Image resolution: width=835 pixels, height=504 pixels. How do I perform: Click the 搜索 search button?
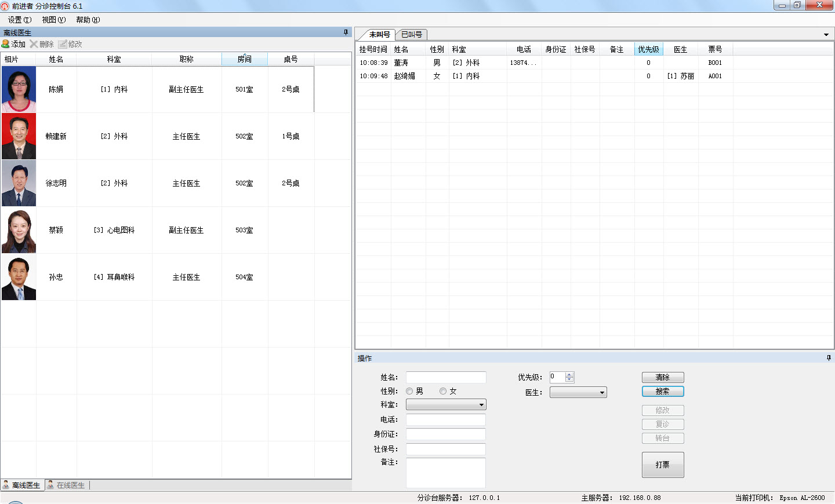663,391
